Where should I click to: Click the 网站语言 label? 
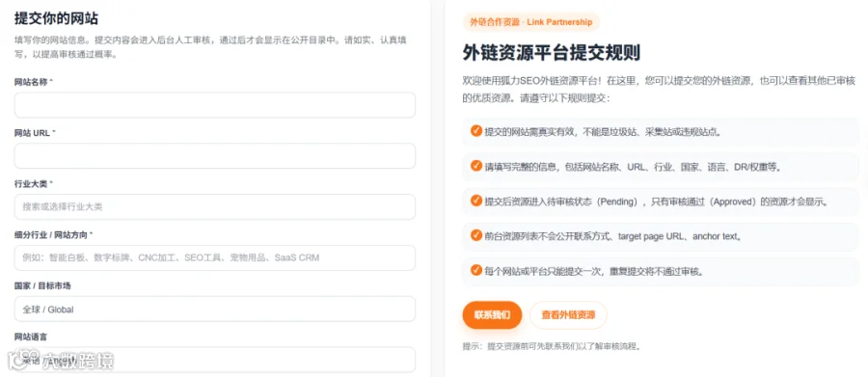(32, 337)
